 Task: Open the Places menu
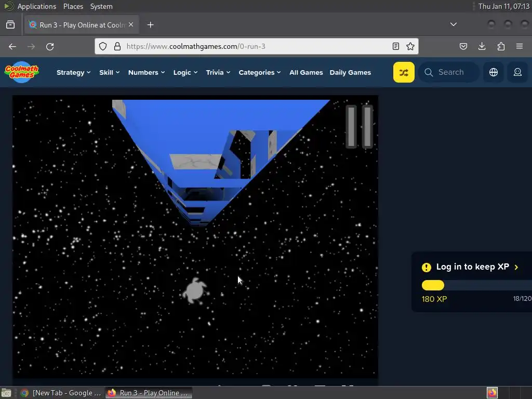[73, 6]
